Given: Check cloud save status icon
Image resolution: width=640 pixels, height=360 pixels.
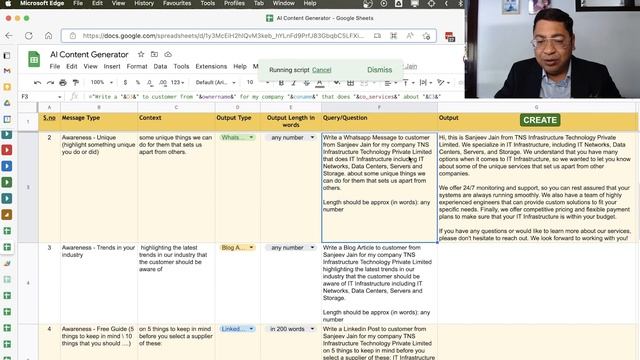Looking at the screenshot, I should tap(168, 54).
